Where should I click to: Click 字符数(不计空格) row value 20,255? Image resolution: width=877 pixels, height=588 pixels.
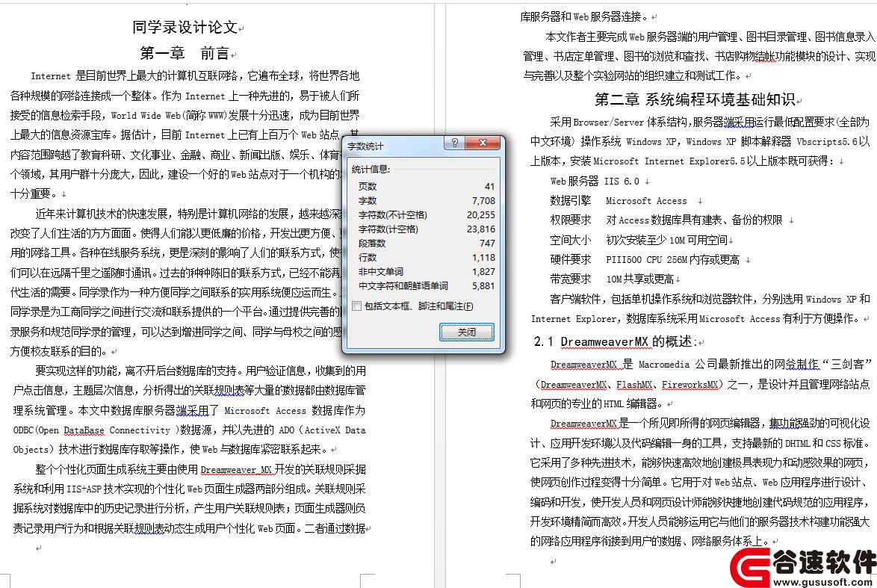(x=481, y=215)
